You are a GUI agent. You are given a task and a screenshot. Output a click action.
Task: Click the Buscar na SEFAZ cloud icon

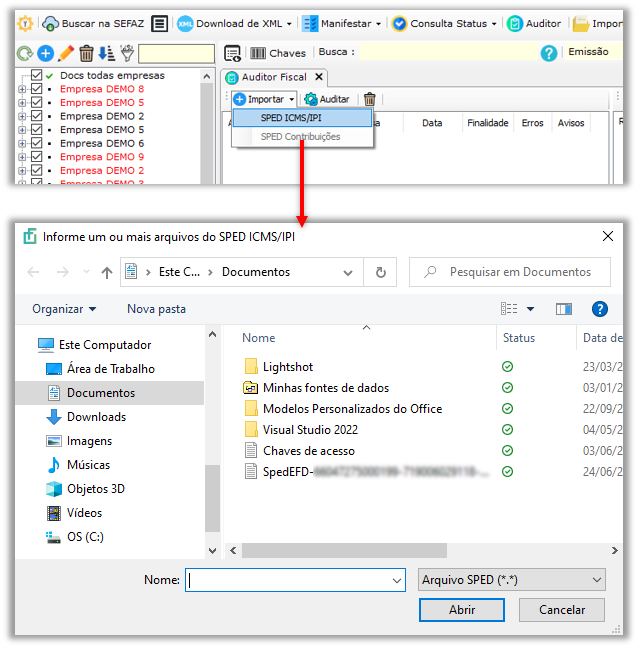[x=51, y=23]
